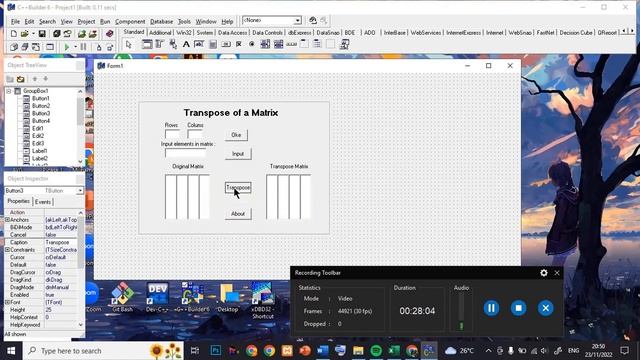This screenshot has height=360, width=640.
Task: Stop the recording in Recording Toolbar
Action: [x=518, y=308]
